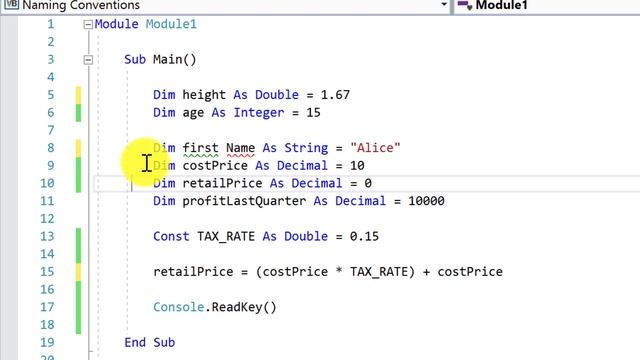Viewport: 640px width, 360px height.
Task: Click the 'age' variable name
Action: coord(193,113)
